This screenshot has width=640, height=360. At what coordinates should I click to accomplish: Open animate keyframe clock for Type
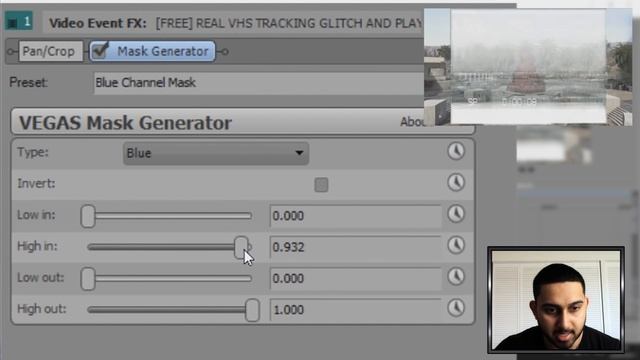pos(456,151)
